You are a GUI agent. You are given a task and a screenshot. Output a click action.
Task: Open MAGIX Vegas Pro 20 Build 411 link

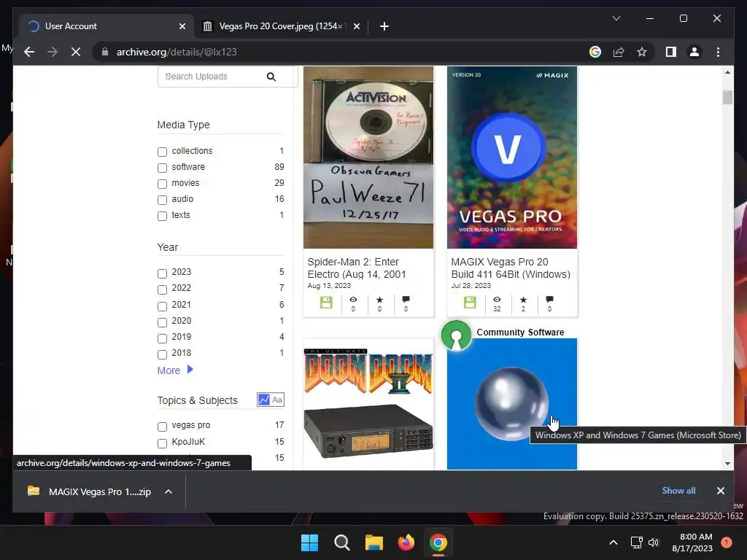click(x=511, y=268)
